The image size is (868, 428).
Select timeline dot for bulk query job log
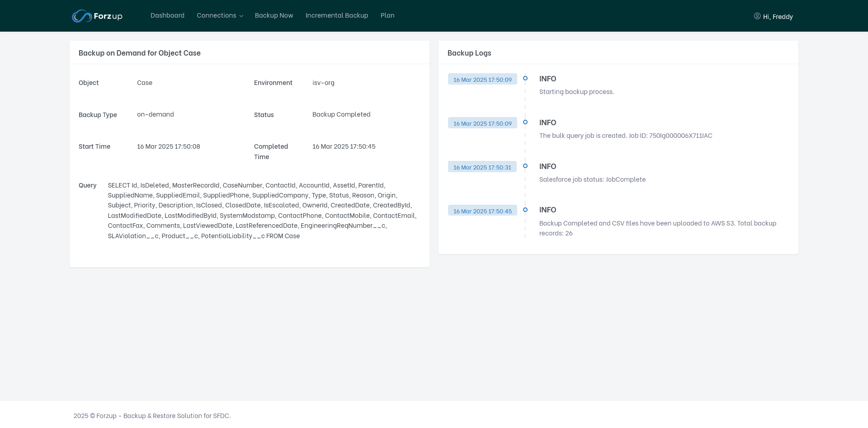click(x=525, y=122)
